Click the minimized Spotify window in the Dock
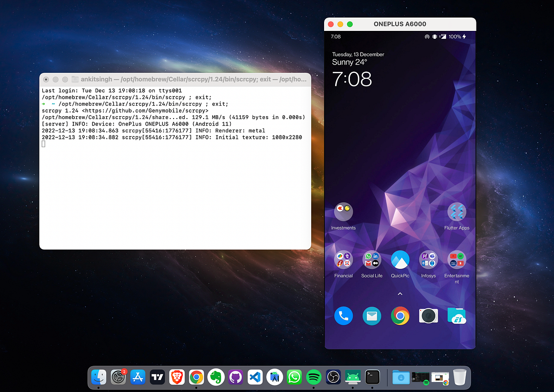This screenshot has height=392, width=554. tap(420, 377)
